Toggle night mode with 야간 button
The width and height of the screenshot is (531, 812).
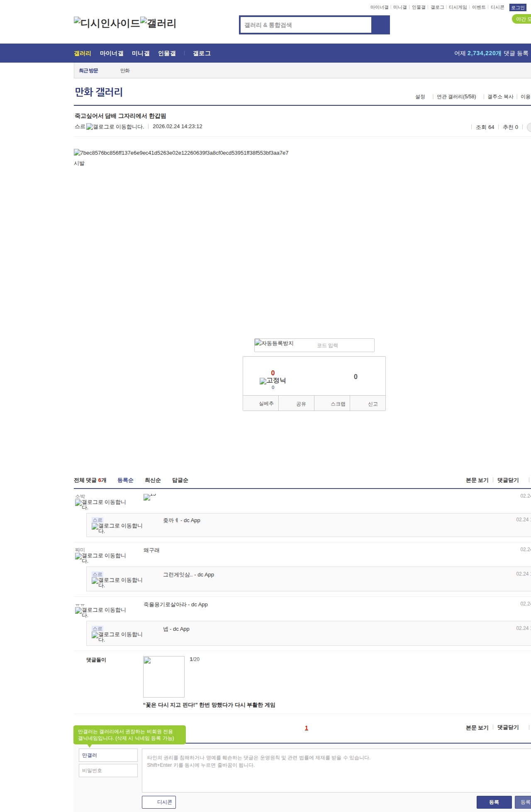(x=522, y=19)
